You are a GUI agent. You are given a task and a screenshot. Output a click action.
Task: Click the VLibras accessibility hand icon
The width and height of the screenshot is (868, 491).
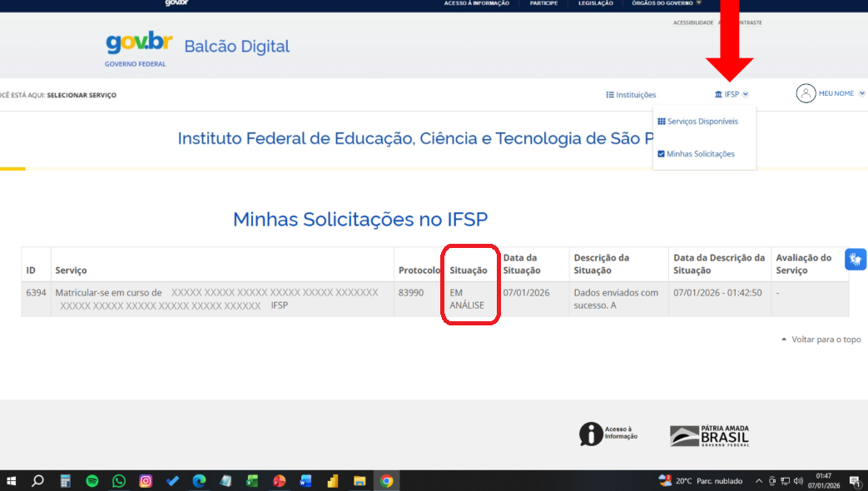[856, 260]
